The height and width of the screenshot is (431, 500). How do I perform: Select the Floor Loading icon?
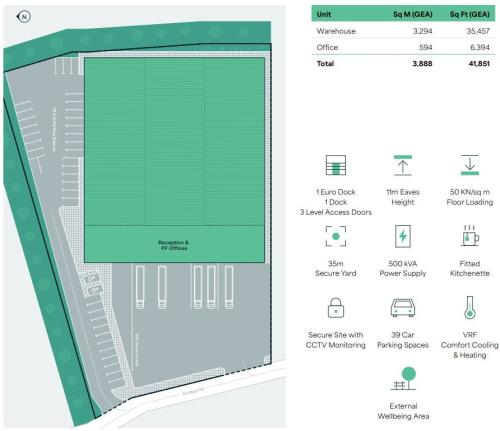(470, 165)
